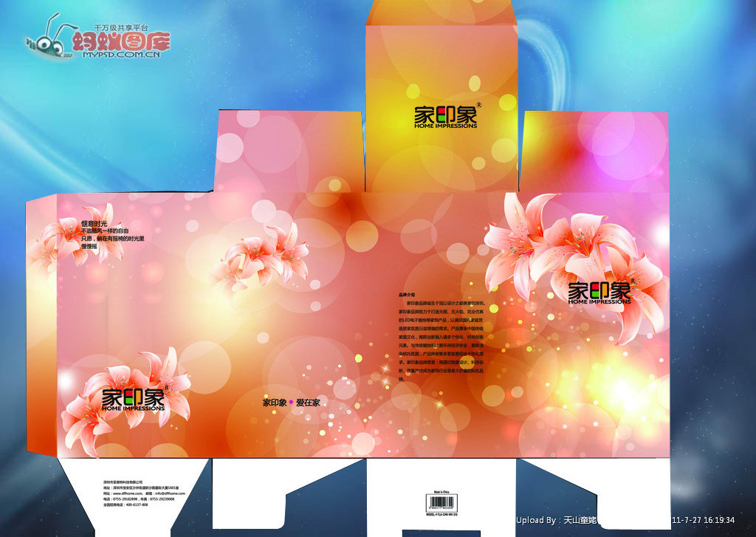Click the company address text on bottom-left flap
The height and width of the screenshot is (537, 756).
point(139,493)
